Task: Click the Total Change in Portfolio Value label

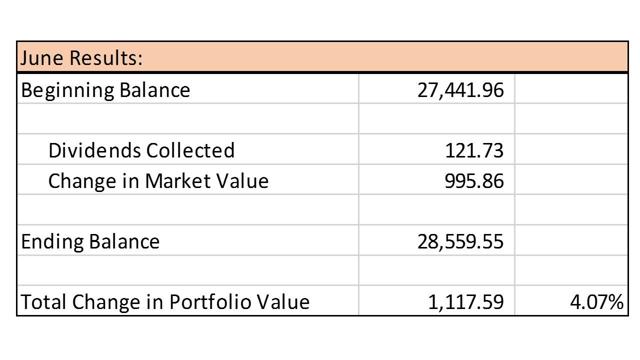Action: point(165,302)
